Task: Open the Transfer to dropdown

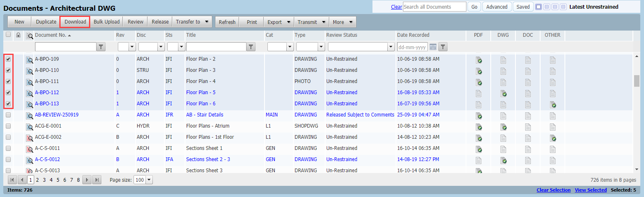Action: coord(192,22)
